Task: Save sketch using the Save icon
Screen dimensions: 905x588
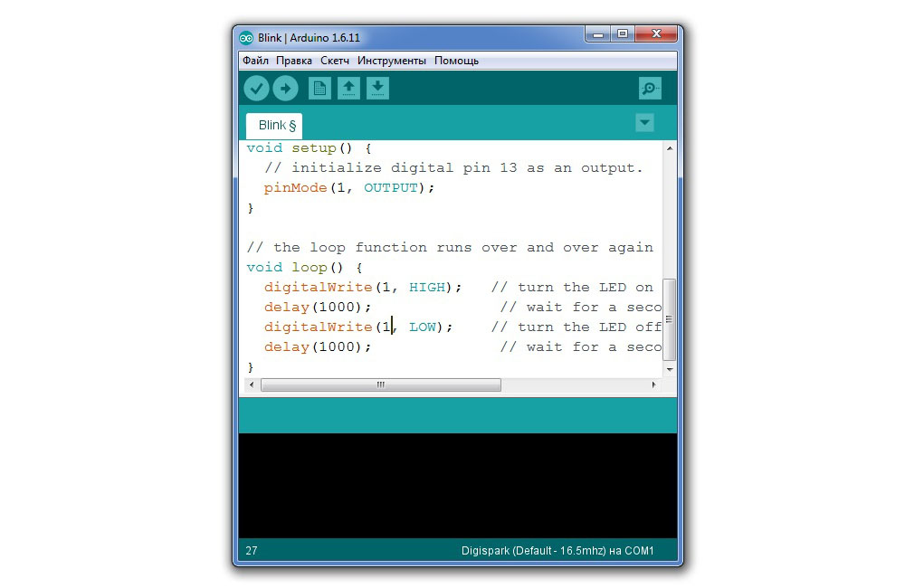Action: point(377,88)
